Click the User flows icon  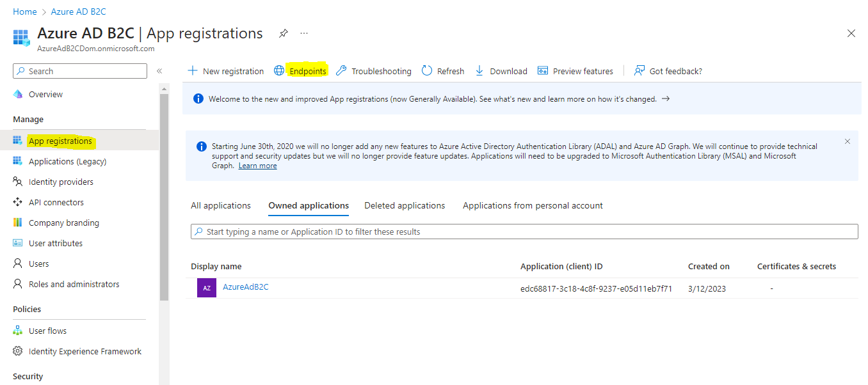tap(18, 331)
